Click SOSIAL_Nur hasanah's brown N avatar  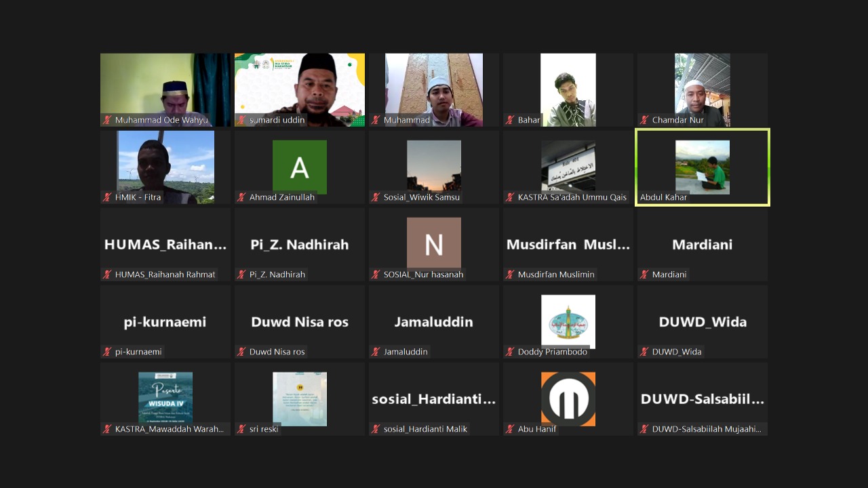(433, 243)
